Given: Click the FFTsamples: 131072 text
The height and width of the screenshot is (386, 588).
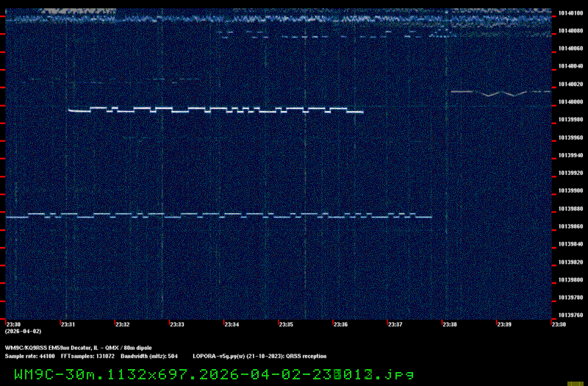Looking at the screenshot, I should point(87,355).
